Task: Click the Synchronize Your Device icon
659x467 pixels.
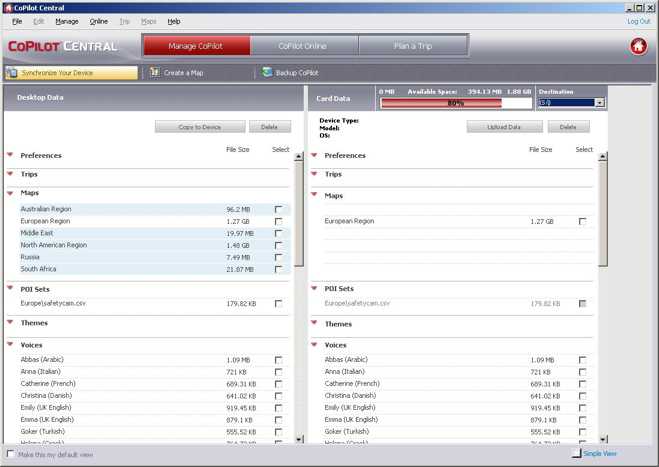Action: pos(12,73)
